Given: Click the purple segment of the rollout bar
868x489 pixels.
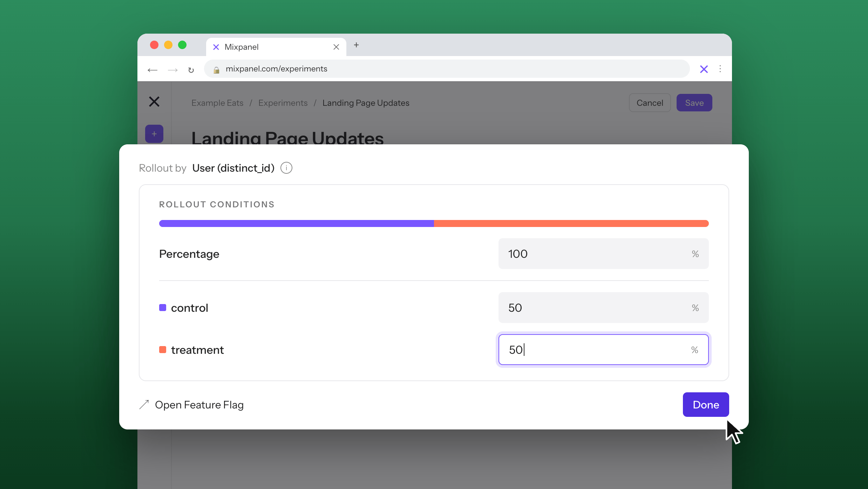Looking at the screenshot, I should pos(297,223).
